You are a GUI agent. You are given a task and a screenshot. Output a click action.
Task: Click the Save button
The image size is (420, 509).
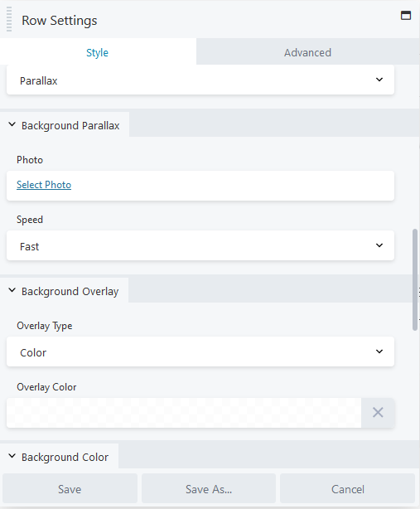pyautogui.click(x=70, y=489)
